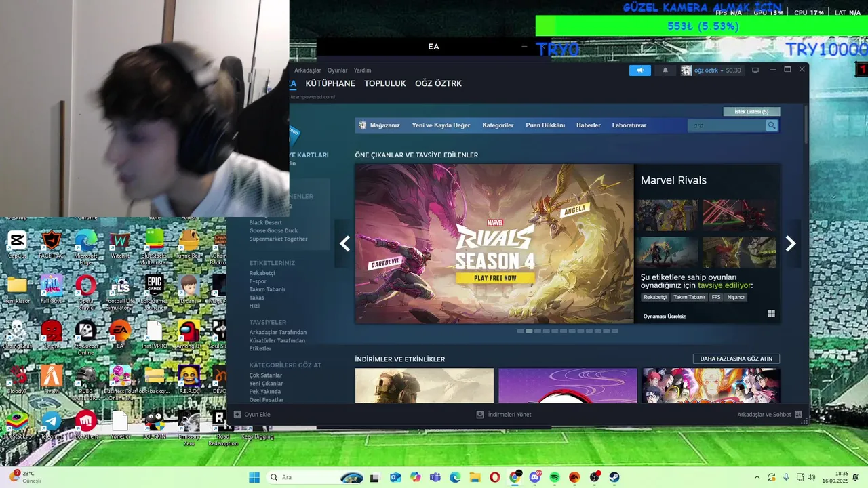Click DAHA FAZLASINA GÖZ ATIN button

(x=736, y=359)
